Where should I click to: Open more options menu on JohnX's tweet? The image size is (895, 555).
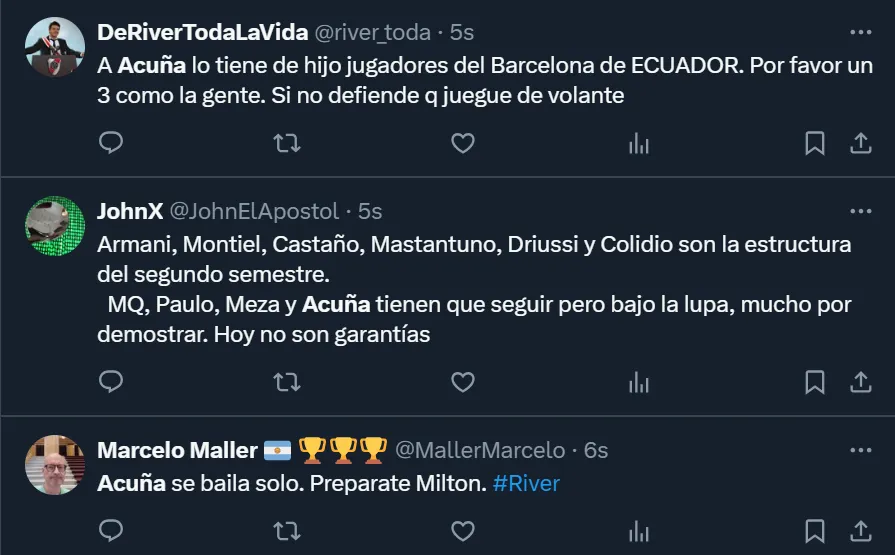click(x=860, y=212)
